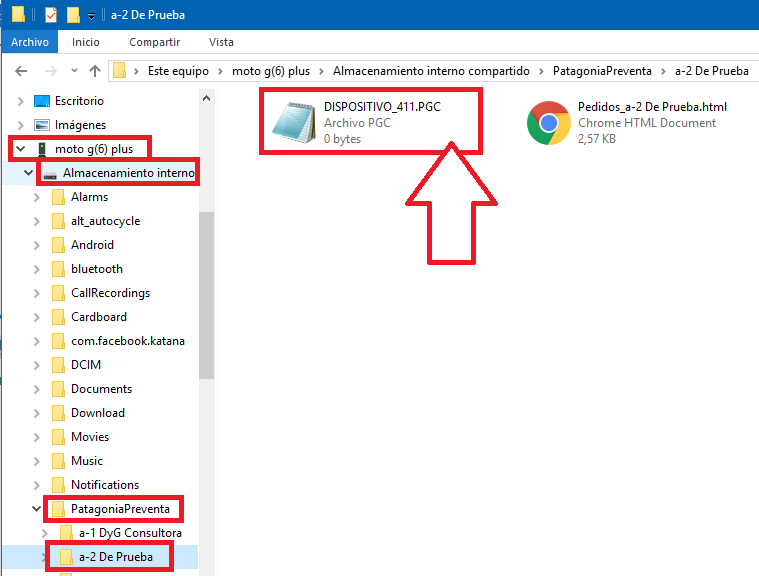This screenshot has width=759, height=576.
Task: Expand the Android folder node
Action: click(36, 245)
